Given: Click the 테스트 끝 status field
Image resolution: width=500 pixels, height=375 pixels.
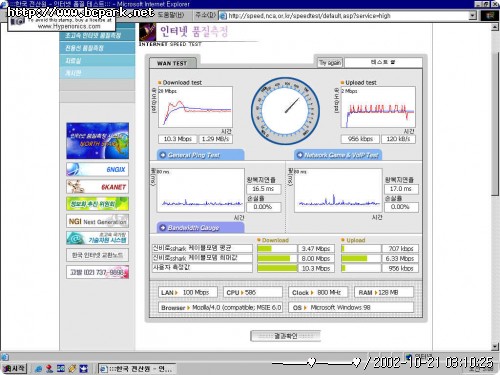Looking at the screenshot, I should 383,62.
